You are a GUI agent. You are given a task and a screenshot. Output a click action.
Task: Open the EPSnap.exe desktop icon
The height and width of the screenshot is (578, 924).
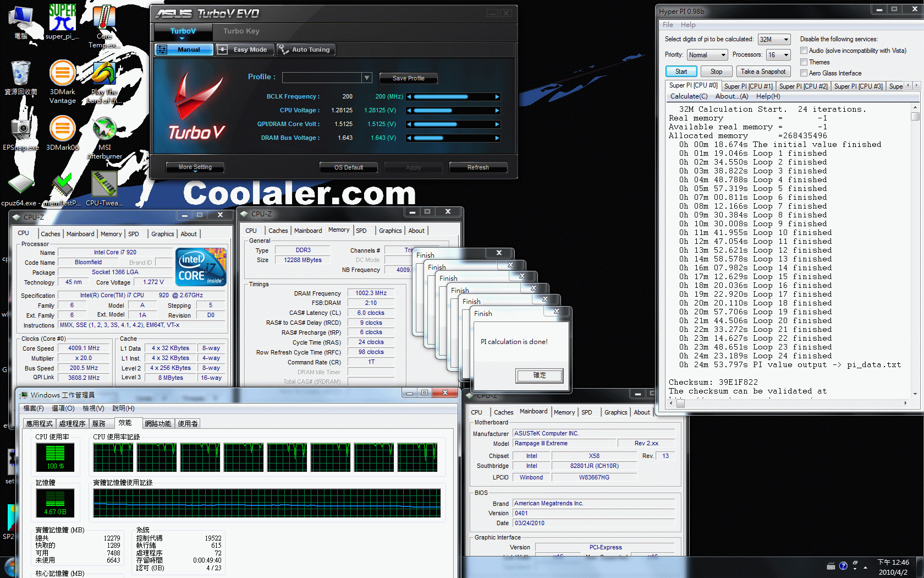tap(20, 130)
